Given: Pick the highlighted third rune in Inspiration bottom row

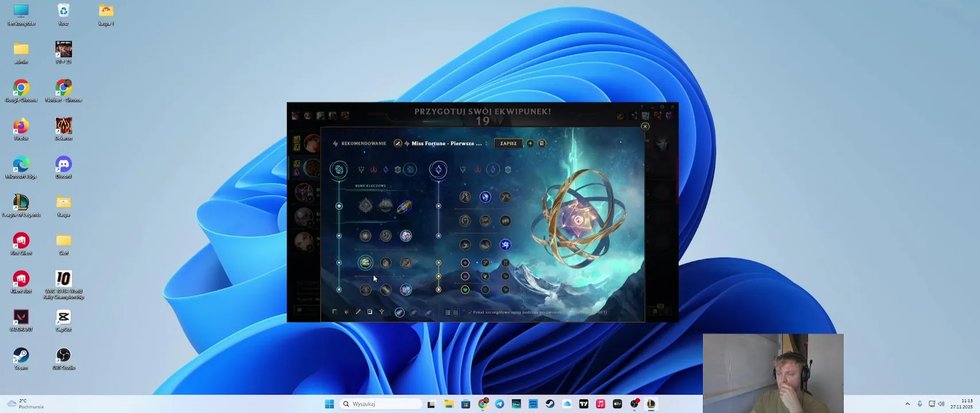Looking at the screenshot, I should 406,290.
